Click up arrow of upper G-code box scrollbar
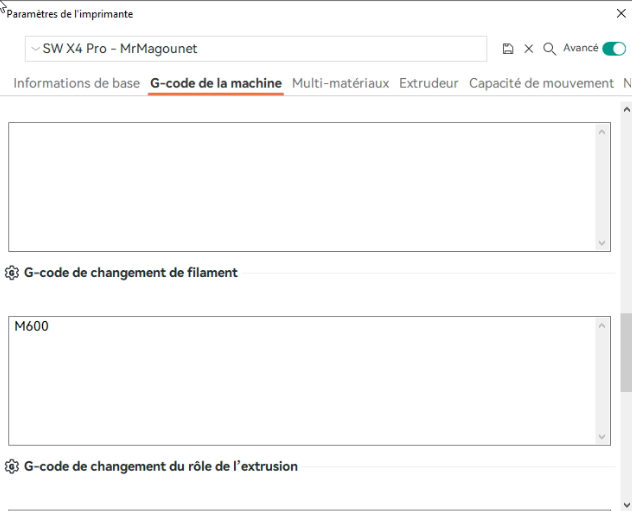 coord(602,132)
